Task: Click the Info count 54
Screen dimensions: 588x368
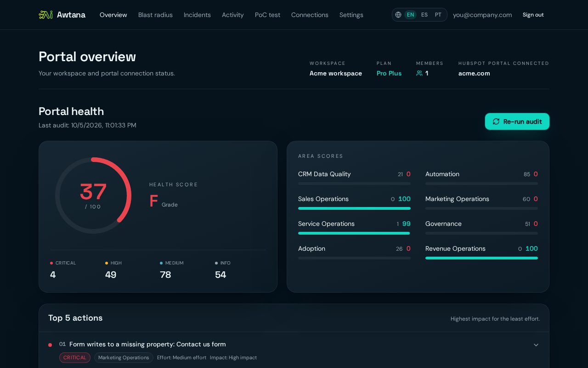Action: click(x=220, y=275)
